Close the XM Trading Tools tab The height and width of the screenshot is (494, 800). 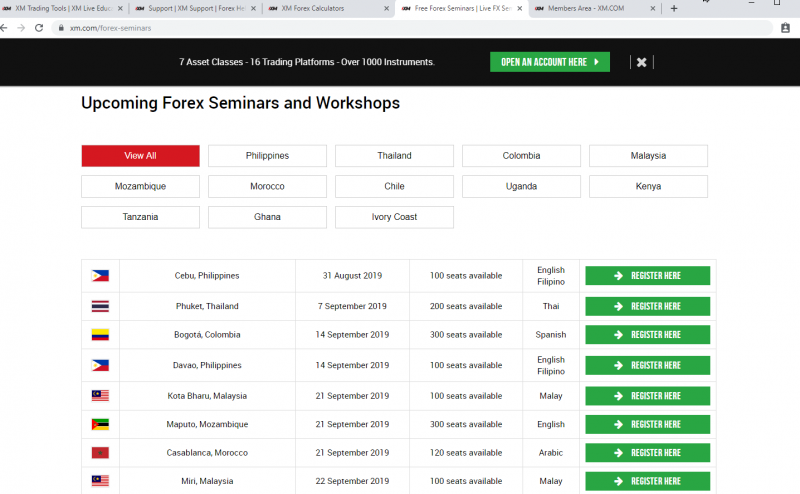click(x=120, y=8)
